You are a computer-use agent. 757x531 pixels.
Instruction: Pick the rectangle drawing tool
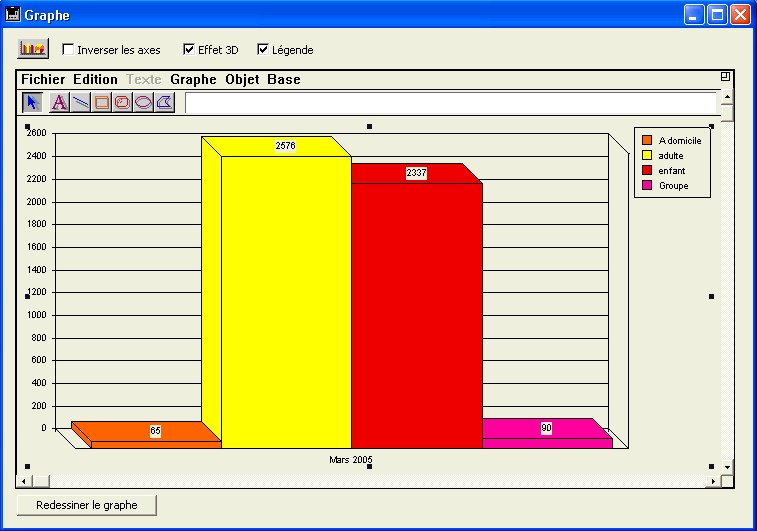(102, 102)
